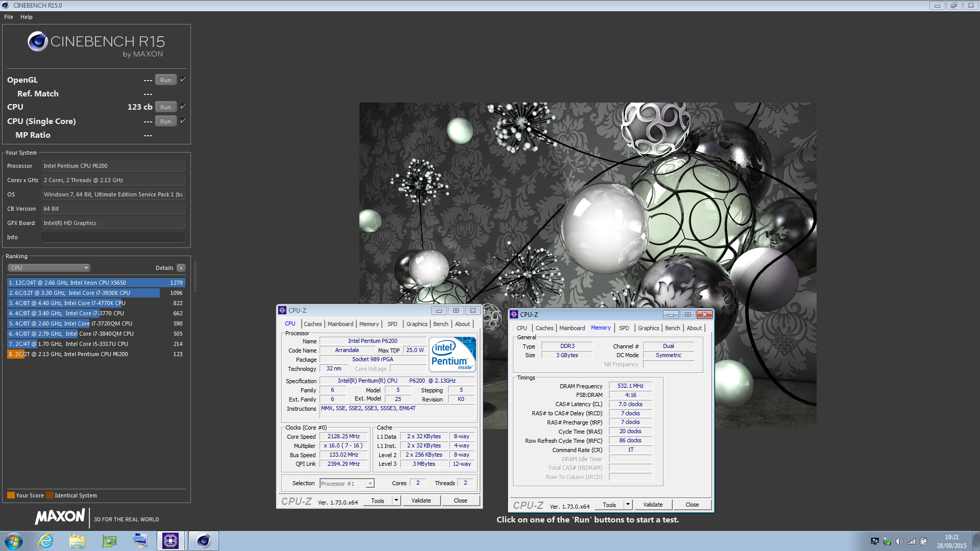Click the Details arrow button in Ranking
Screen dimensions: 980x551
point(181,268)
